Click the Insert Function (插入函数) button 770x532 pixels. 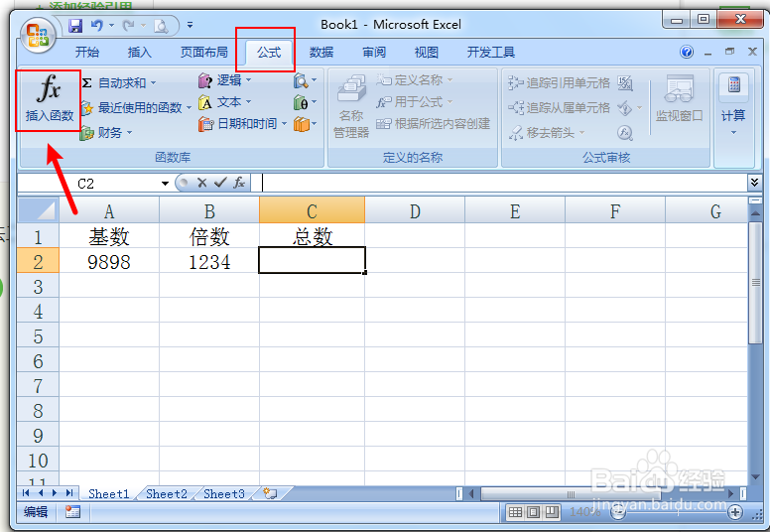(49, 100)
